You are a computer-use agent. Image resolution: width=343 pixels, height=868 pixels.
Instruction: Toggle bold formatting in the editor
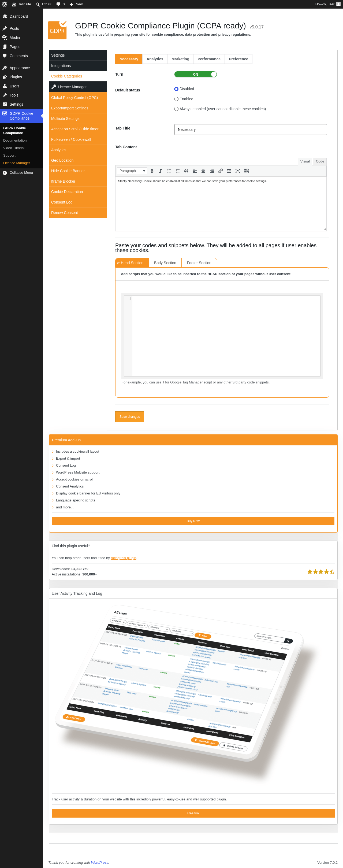coord(152,171)
